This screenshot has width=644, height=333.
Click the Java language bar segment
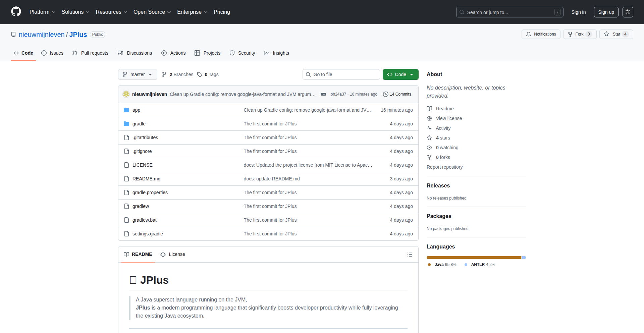pyautogui.click(x=473, y=258)
